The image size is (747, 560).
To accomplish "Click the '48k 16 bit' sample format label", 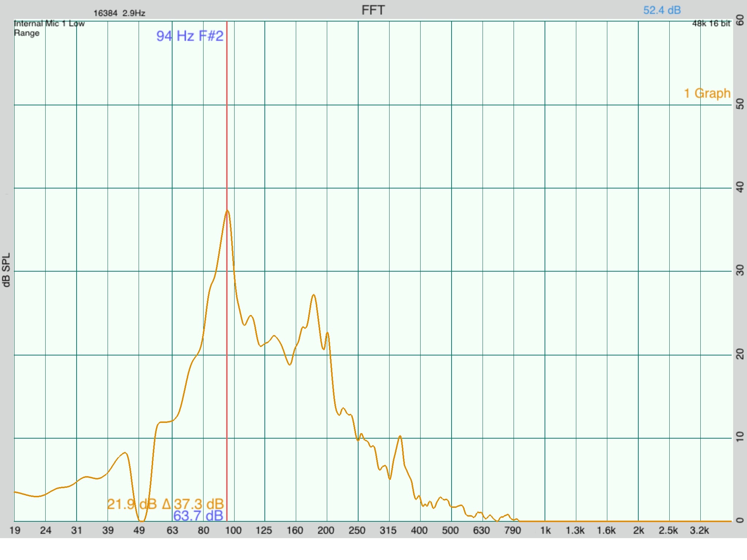I will pyautogui.click(x=711, y=23).
